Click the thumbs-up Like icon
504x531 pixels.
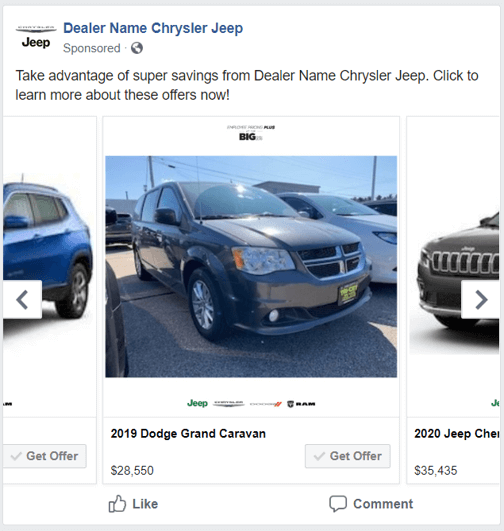(117, 504)
